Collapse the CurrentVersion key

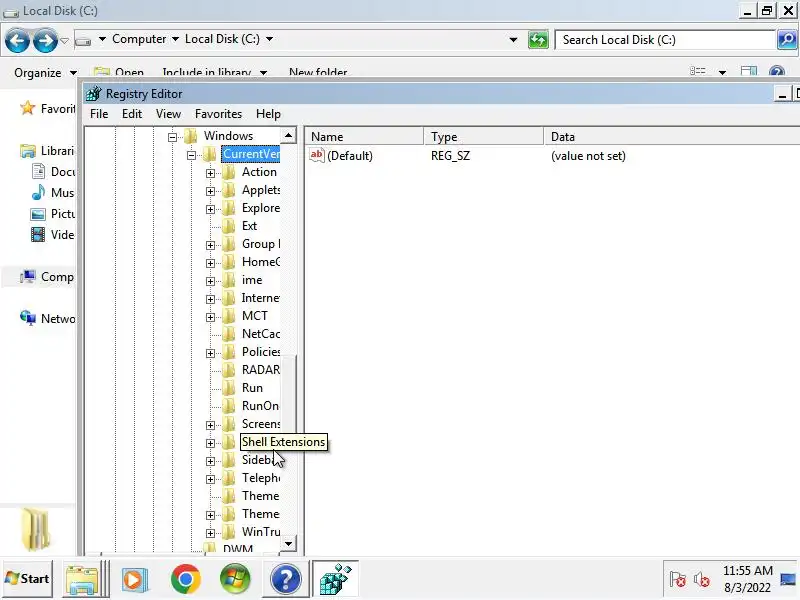(x=191, y=155)
